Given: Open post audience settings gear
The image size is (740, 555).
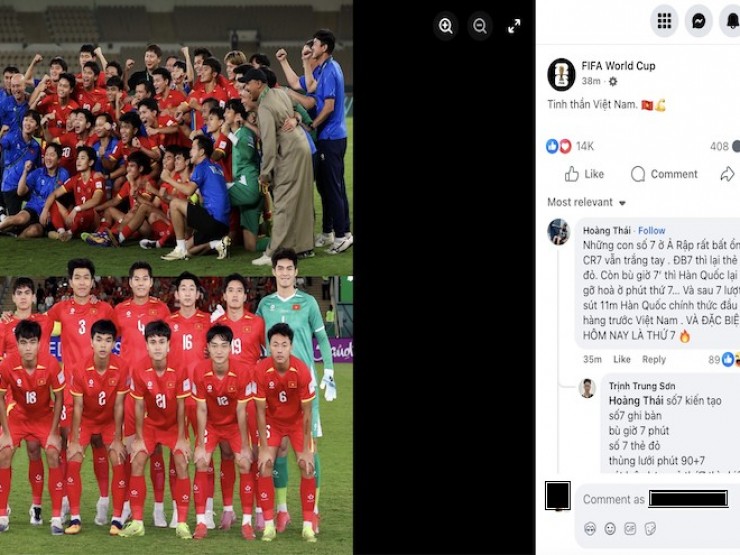Looking at the screenshot, I should click(x=613, y=82).
